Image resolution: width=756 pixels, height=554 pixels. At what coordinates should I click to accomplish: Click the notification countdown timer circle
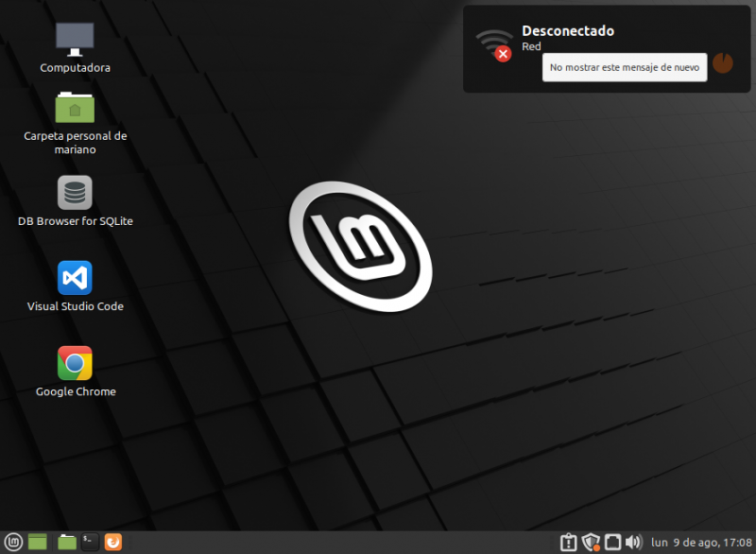tap(723, 63)
